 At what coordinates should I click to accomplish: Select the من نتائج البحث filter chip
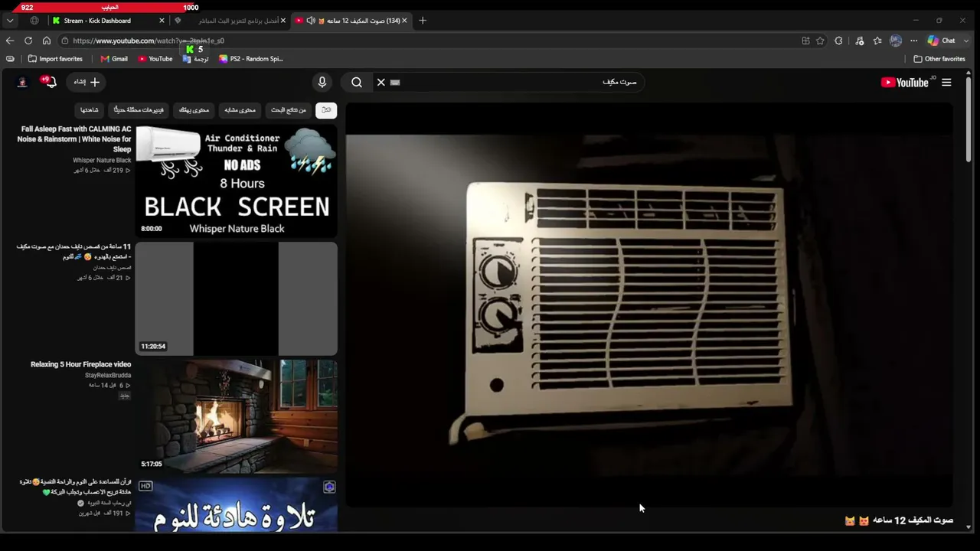[289, 110]
